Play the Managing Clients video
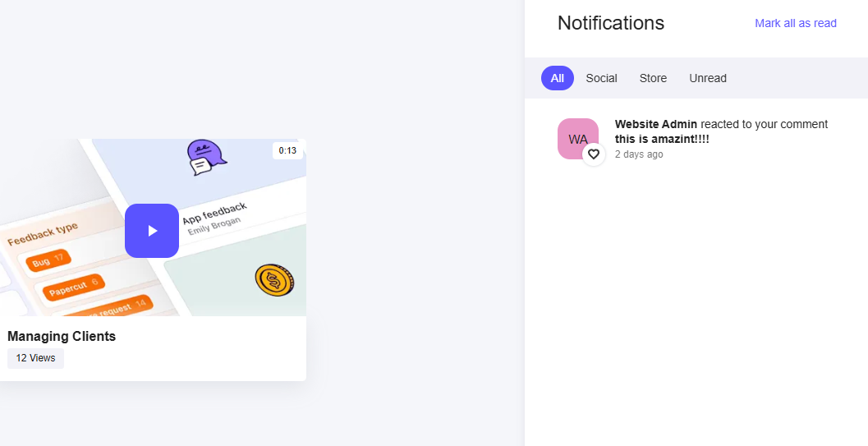The height and width of the screenshot is (446, 868). 152,231
